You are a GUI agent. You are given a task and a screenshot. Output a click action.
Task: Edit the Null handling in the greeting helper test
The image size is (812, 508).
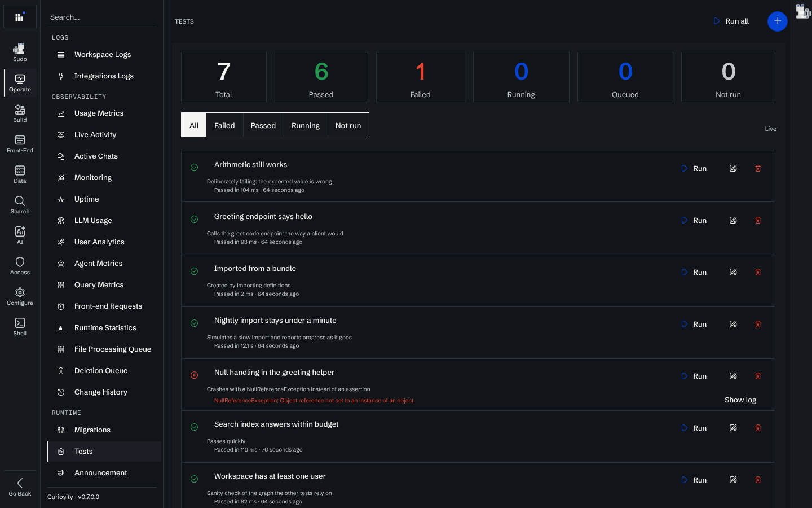pyautogui.click(x=733, y=376)
